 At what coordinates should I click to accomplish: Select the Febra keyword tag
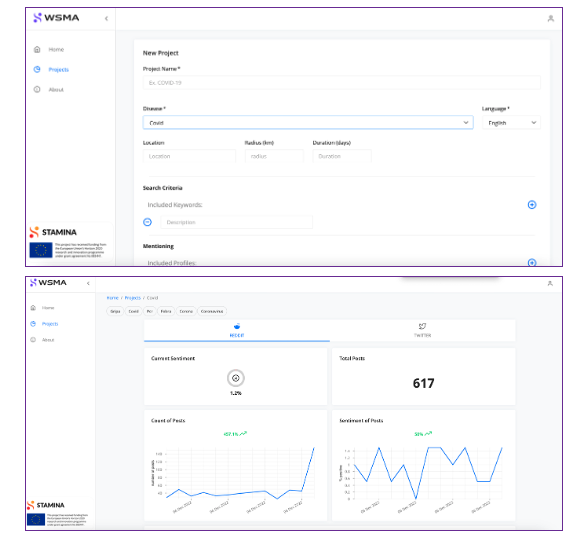coord(166,311)
